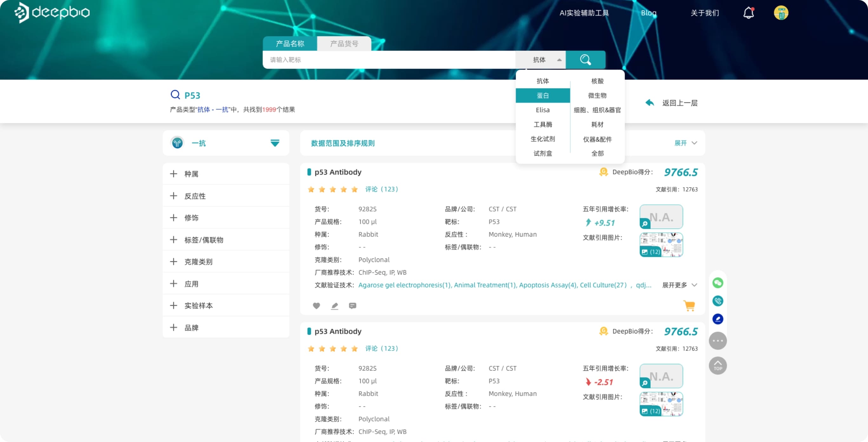Viewport: 868px width, 442px height.
Task: Open the '...' more options floating button
Action: point(718,340)
